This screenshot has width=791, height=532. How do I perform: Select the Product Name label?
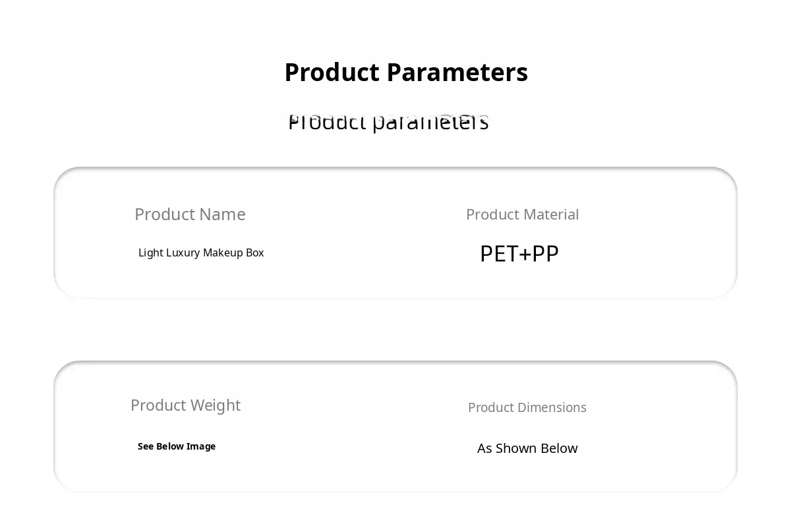[x=190, y=214]
